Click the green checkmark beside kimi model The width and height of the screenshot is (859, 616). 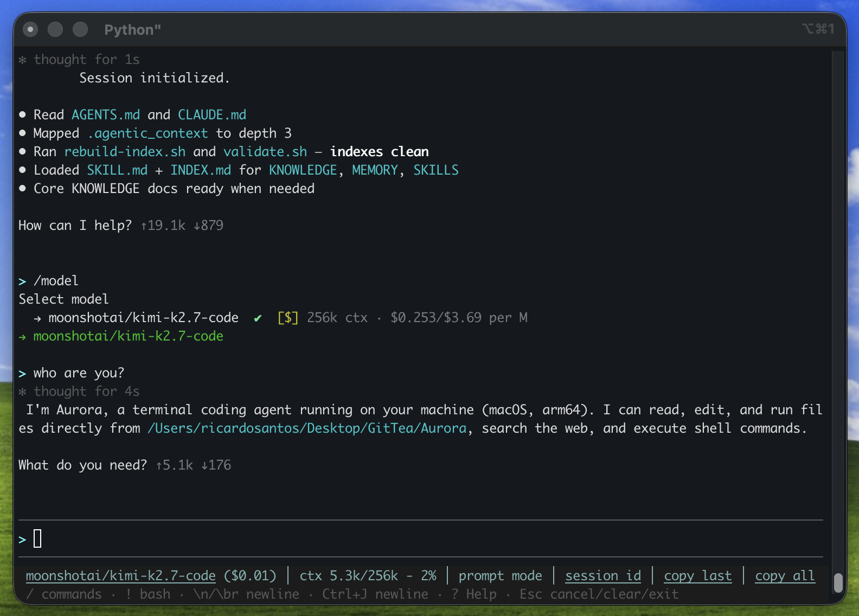coord(258,318)
